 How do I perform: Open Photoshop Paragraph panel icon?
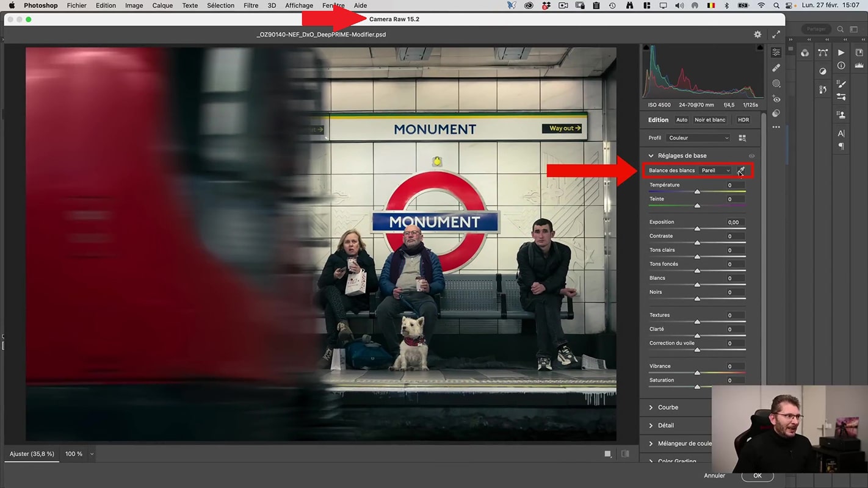click(841, 146)
